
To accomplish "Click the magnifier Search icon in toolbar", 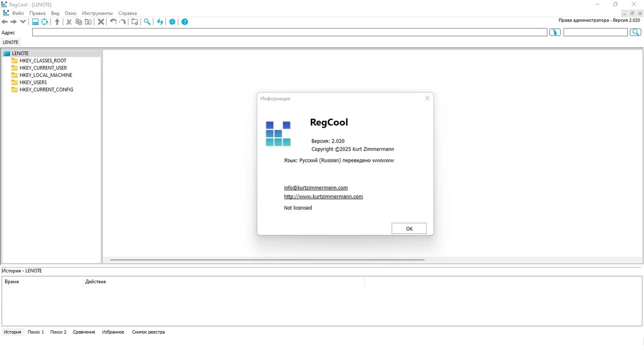I will click(x=147, y=22).
